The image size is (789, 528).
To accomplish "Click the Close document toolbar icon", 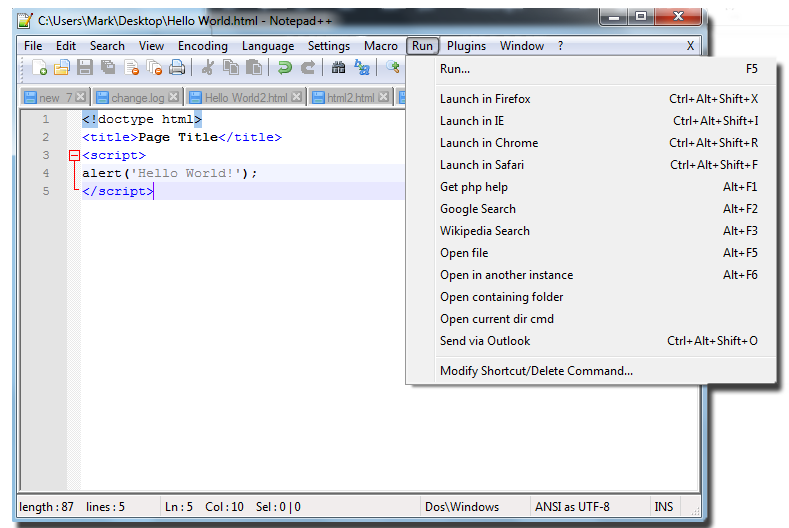I will [x=131, y=67].
